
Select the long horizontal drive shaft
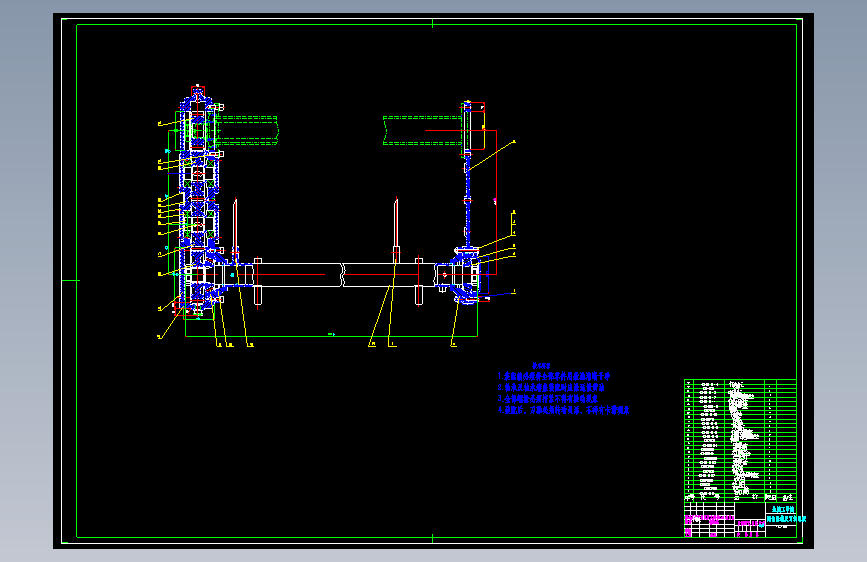pyautogui.click(x=343, y=275)
